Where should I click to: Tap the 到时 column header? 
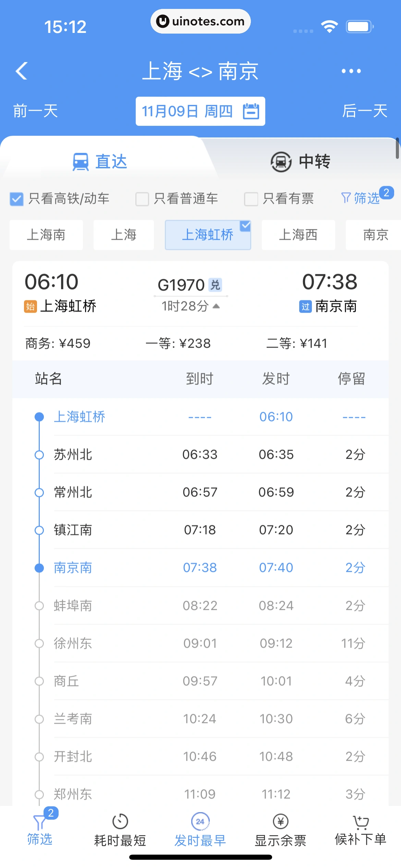(200, 379)
